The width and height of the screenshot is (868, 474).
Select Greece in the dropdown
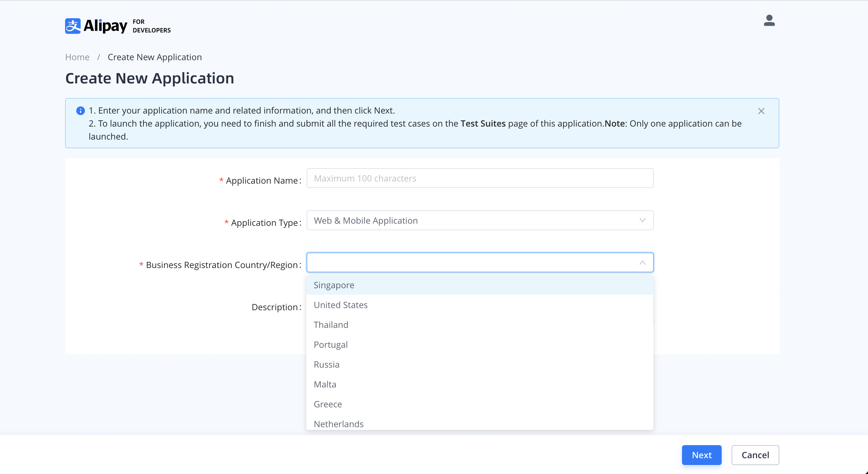(x=328, y=404)
